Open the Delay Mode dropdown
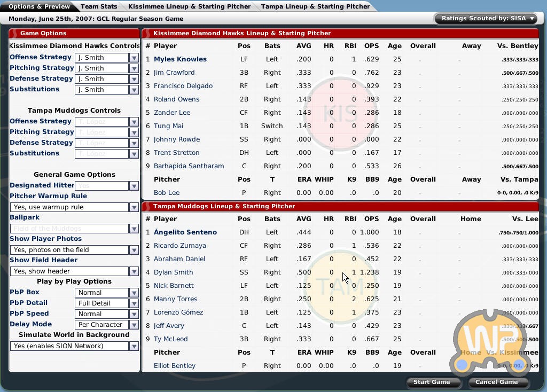The height and width of the screenshot is (392, 547). (x=134, y=325)
